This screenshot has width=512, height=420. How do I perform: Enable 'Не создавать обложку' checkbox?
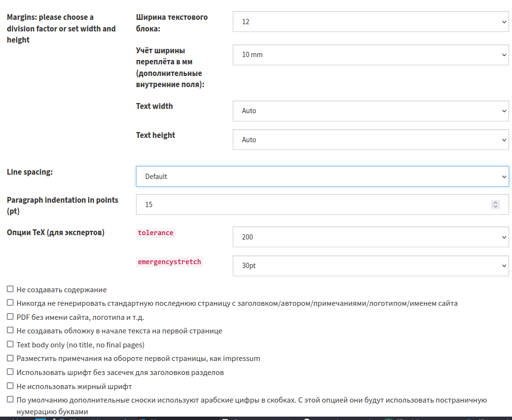pyautogui.click(x=10, y=330)
